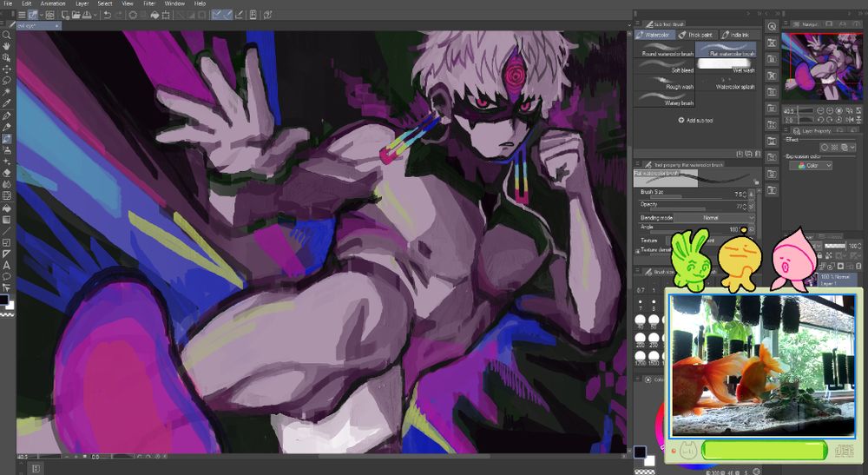
Task: Click the Fill icon in command bar
Action: (155, 15)
